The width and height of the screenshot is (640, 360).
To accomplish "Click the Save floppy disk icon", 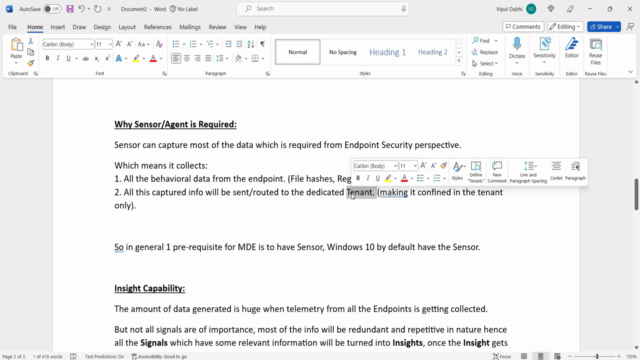I will coord(70,9).
